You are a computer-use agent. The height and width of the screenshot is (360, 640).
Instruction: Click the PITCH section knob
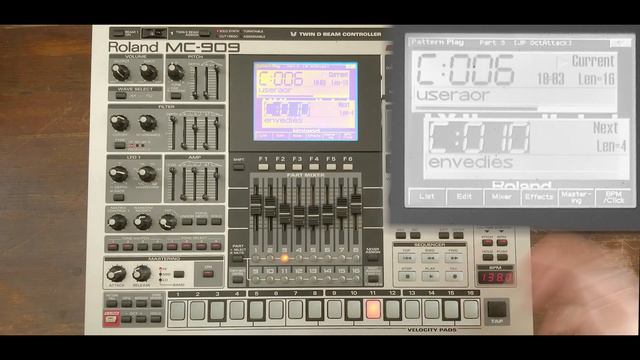(176, 72)
